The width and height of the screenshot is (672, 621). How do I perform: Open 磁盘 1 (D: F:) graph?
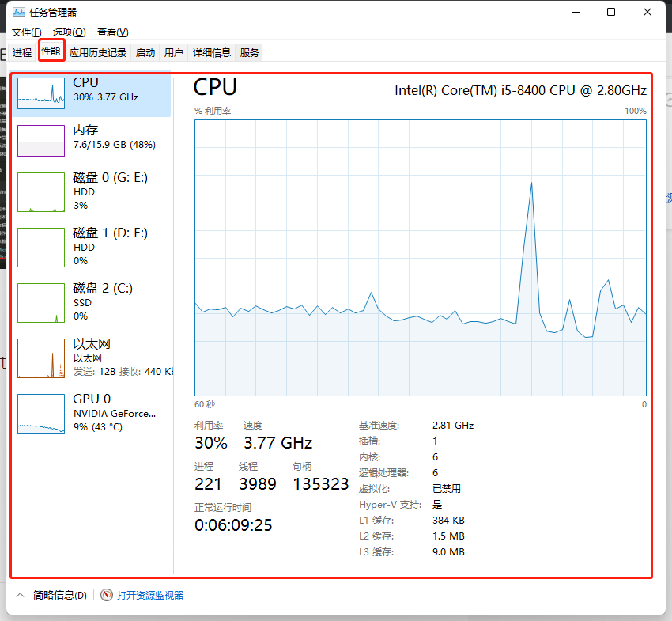click(x=41, y=248)
